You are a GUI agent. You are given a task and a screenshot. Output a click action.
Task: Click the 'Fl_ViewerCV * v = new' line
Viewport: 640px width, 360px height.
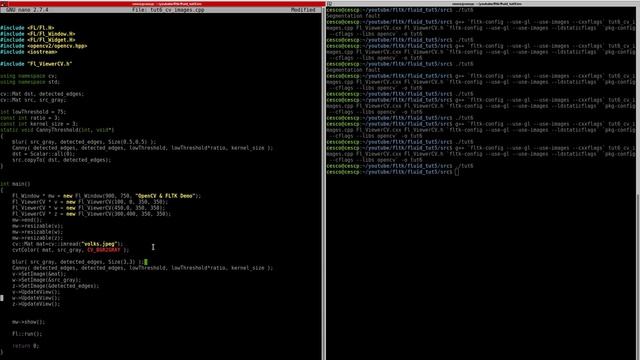[x=90, y=202]
